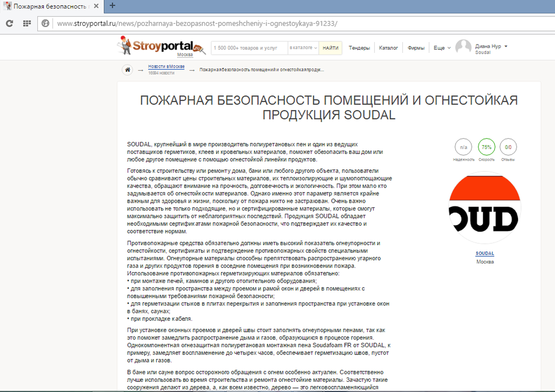Click the bullet line «при прокладке кабеля»
Viewport: 555px width, 392px height.
click(160, 319)
